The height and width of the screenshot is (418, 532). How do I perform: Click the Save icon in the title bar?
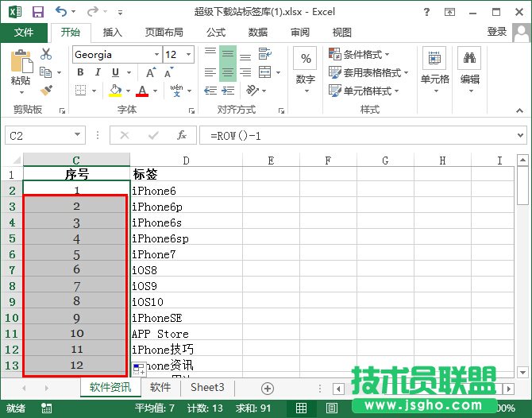(x=37, y=12)
